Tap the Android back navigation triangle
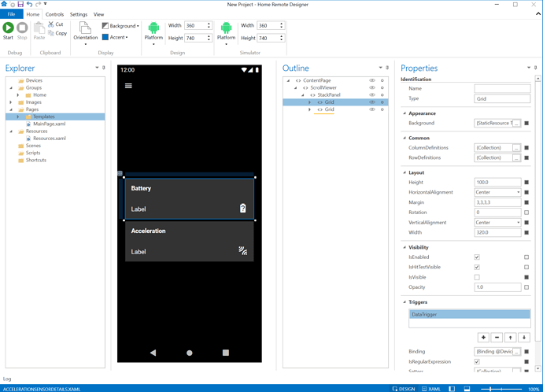The width and height of the screenshot is (543, 392). [153, 353]
